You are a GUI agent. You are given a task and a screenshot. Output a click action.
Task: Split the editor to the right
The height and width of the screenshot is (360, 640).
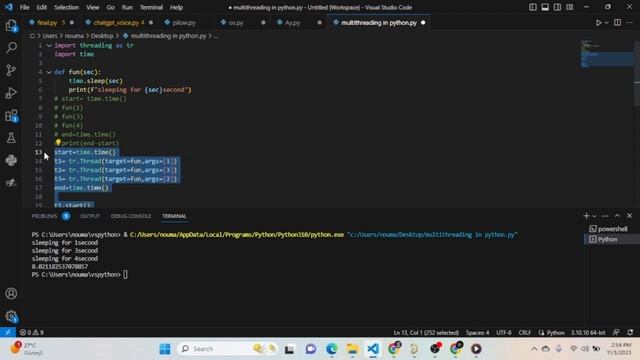click(617, 23)
